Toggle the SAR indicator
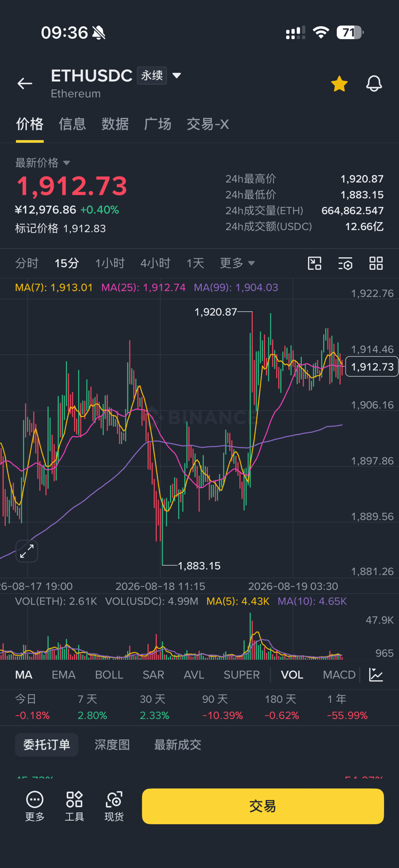Screen dimensions: 399x868 pyautogui.click(x=153, y=675)
